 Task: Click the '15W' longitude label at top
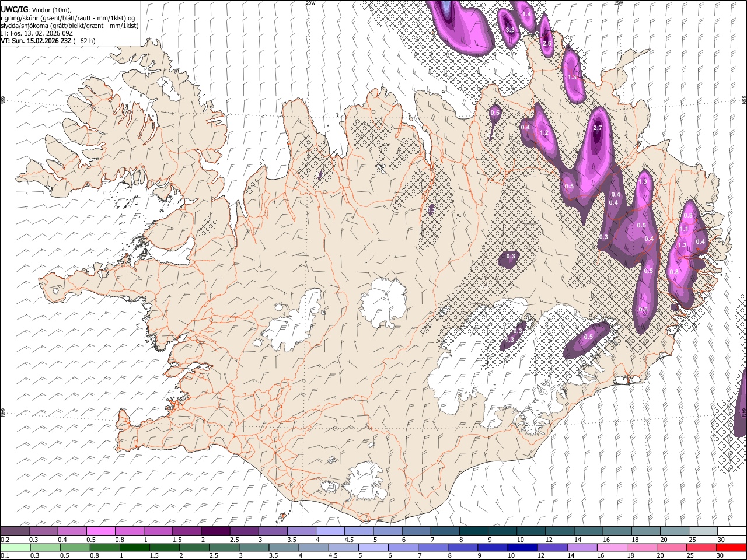pyautogui.click(x=618, y=3)
